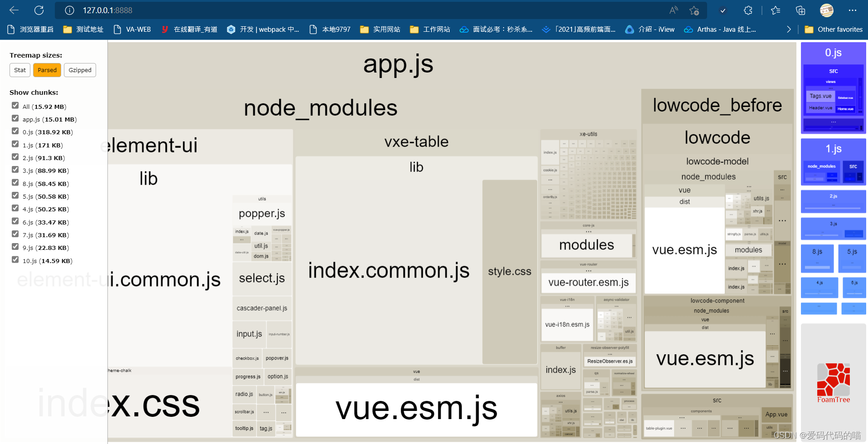Screen dimensions: 868x444
Task: Click the read aloud icon
Action: click(x=674, y=10)
